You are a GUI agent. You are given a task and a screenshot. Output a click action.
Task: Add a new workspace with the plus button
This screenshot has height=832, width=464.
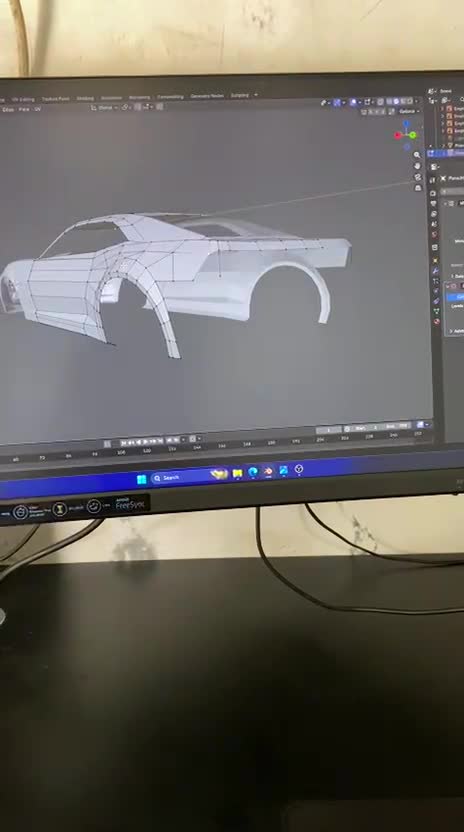click(x=256, y=95)
